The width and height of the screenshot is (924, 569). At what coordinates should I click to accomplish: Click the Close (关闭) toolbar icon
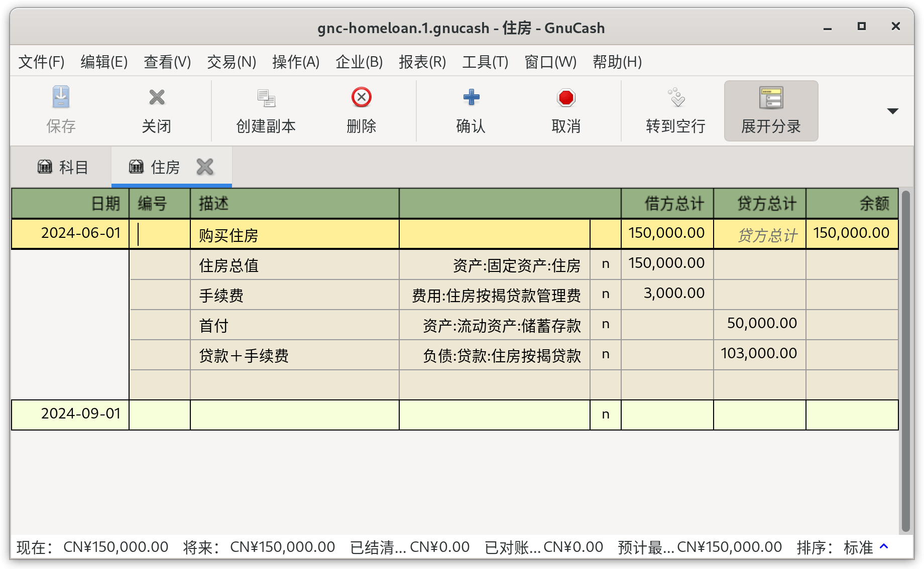tap(157, 97)
